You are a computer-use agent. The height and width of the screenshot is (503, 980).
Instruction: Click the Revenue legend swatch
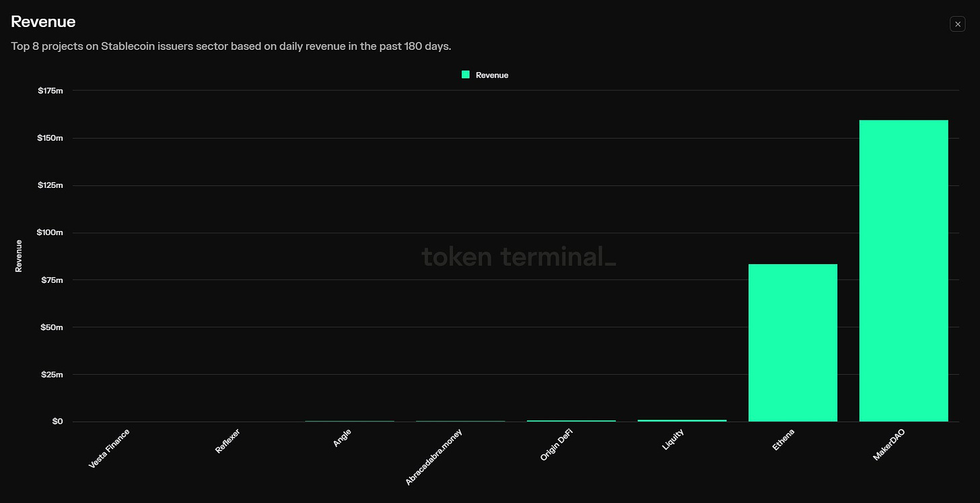click(465, 75)
